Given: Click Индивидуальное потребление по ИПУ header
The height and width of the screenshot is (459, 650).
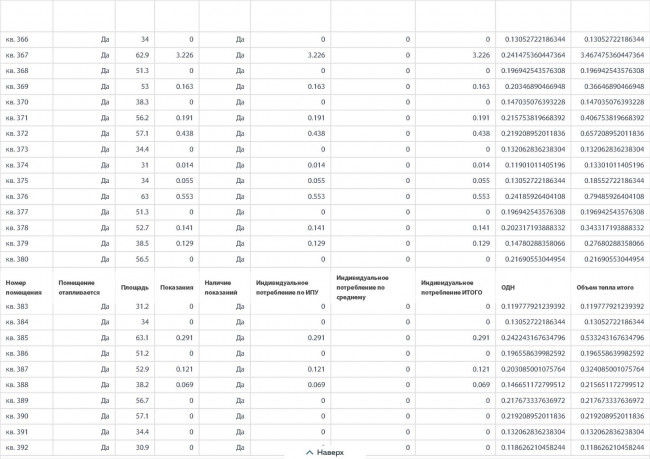Looking at the screenshot, I should 287,287.
